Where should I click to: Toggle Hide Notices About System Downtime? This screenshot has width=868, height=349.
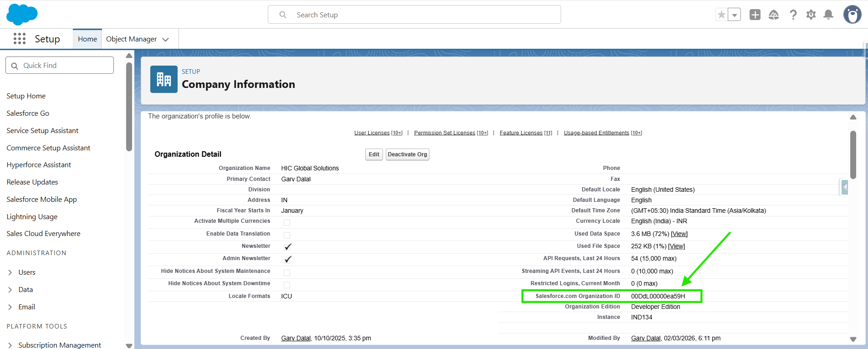tap(287, 285)
